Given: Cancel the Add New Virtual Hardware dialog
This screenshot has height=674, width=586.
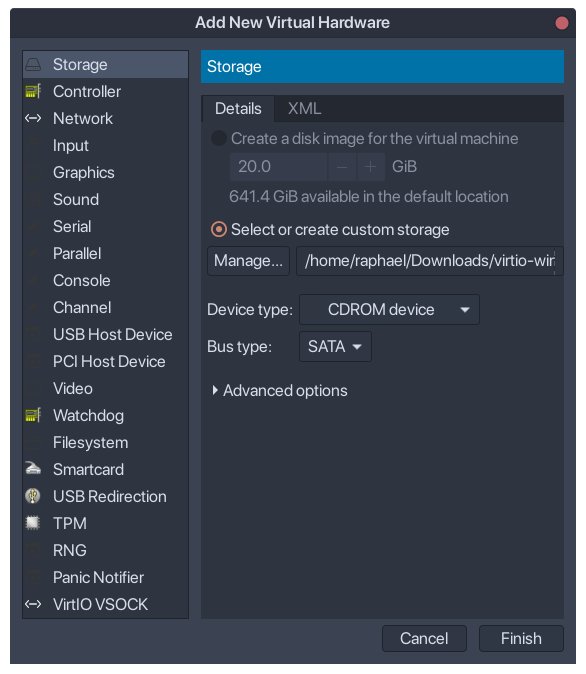Looking at the screenshot, I should (x=424, y=638).
